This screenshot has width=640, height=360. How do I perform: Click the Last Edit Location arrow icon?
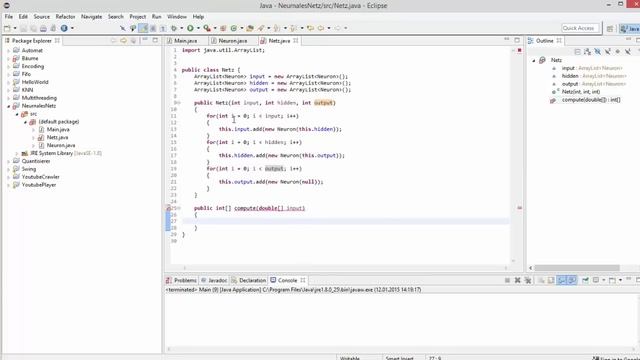(311, 28)
